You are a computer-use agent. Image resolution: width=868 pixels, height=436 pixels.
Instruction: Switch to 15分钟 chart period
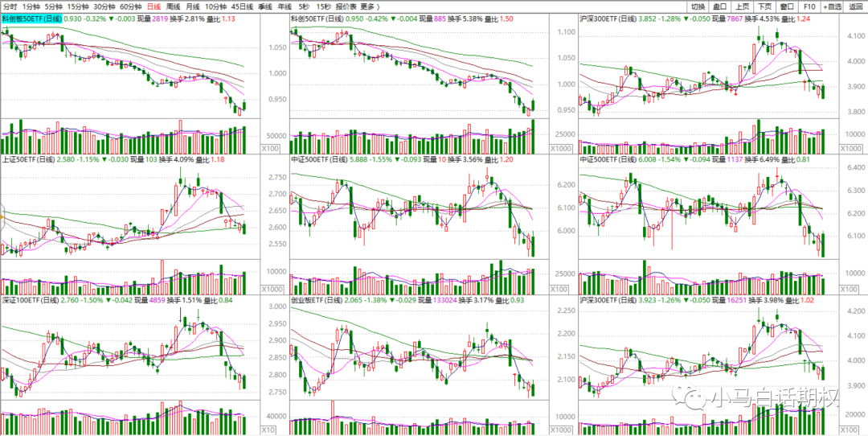pyautogui.click(x=78, y=6)
